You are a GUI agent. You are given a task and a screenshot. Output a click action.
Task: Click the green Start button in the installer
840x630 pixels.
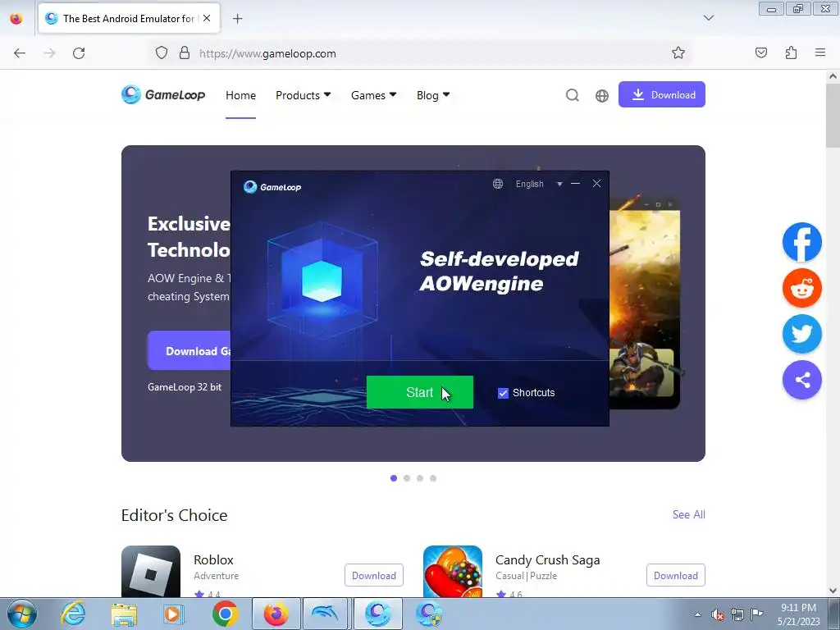[419, 392]
